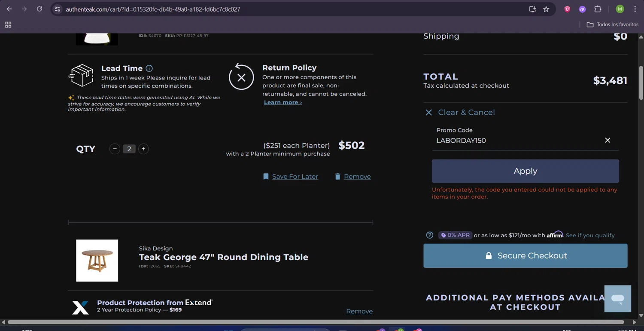Open the green M profile avatar
Screen dimensions: 644x331
(620, 9)
